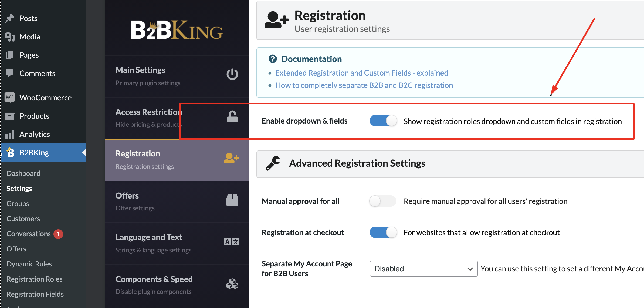Click the Advanced Registration Settings wrench icon
This screenshot has height=308, width=644.
(273, 163)
